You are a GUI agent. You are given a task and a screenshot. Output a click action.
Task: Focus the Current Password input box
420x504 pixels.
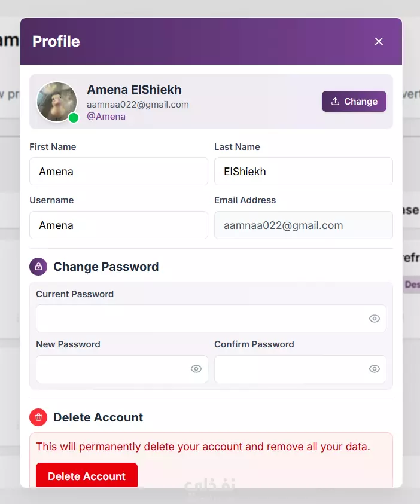click(x=211, y=319)
